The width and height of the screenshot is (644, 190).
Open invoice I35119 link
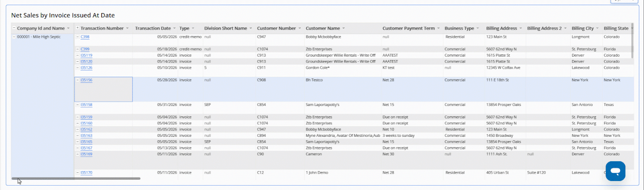pos(86,55)
